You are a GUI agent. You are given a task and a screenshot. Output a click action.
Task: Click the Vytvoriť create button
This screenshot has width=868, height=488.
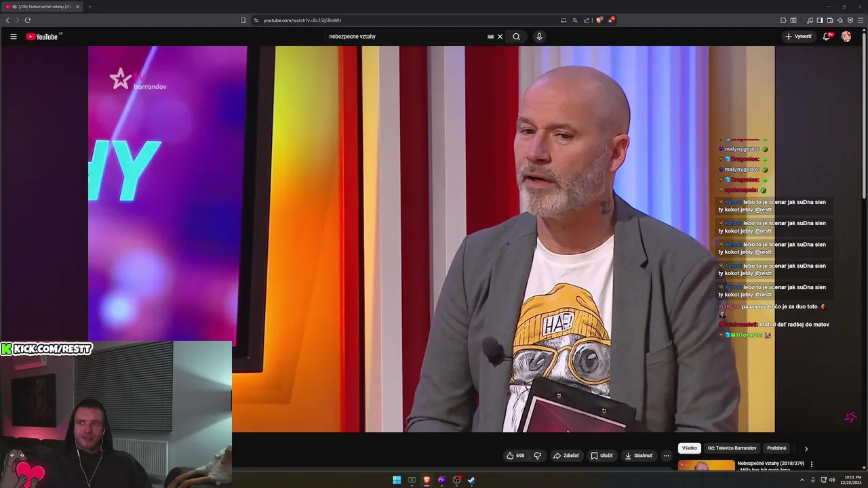[x=798, y=37]
